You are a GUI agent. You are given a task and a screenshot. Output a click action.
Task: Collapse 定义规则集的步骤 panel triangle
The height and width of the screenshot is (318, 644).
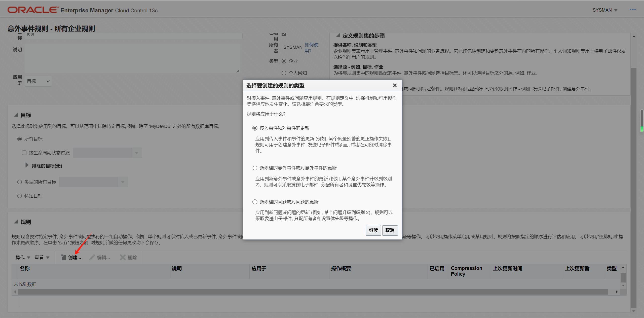(338, 36)
